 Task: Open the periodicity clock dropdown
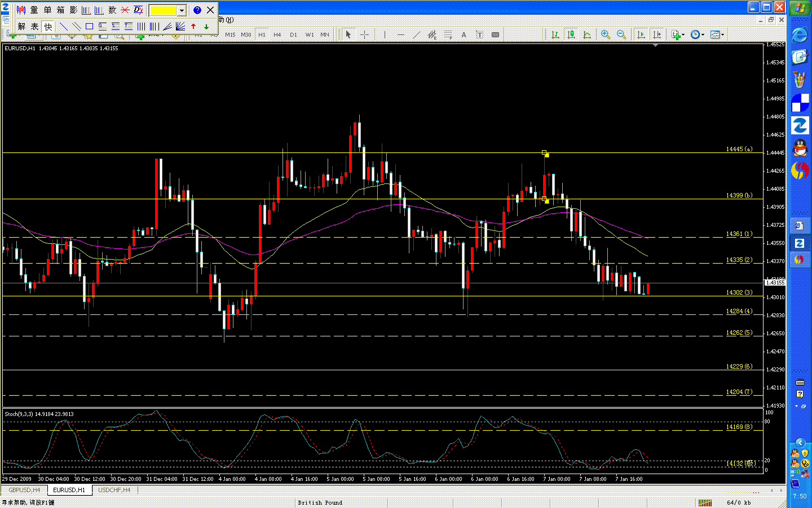point(698,35)
